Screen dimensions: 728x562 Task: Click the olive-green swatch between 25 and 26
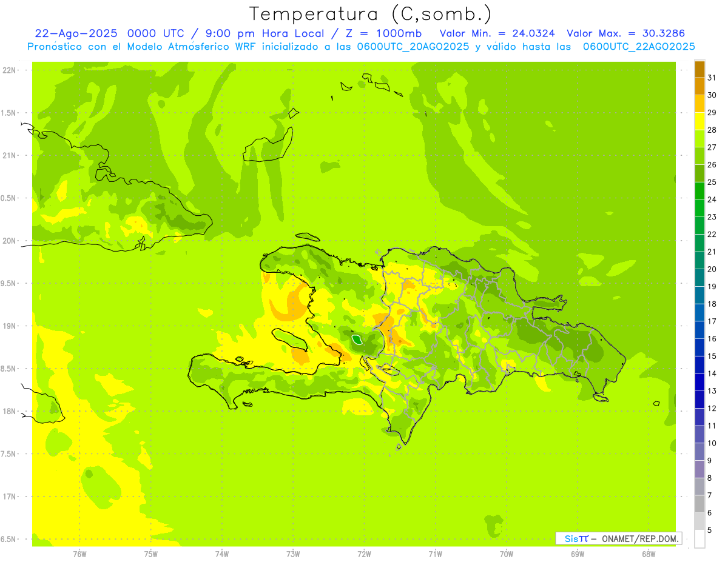[699, 173]
